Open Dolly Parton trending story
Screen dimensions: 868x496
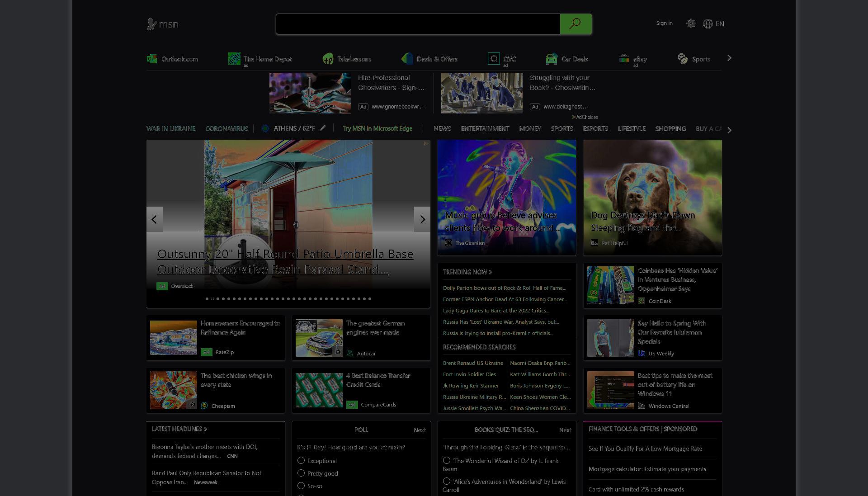point(505,288)
